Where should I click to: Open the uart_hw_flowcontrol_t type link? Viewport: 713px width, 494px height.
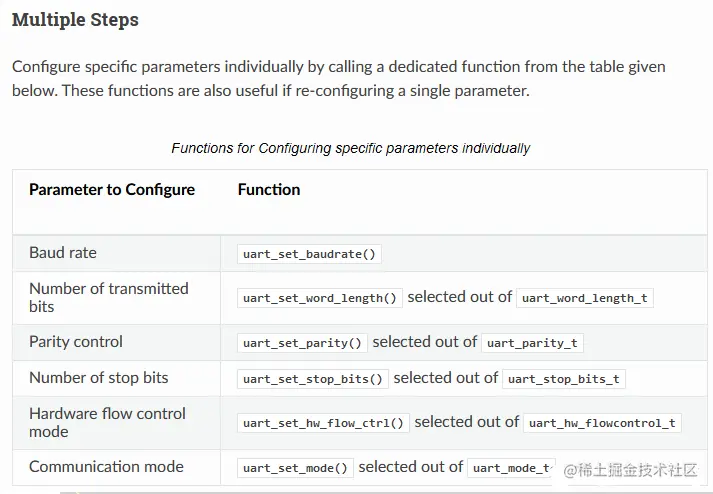tap(602, 423)
